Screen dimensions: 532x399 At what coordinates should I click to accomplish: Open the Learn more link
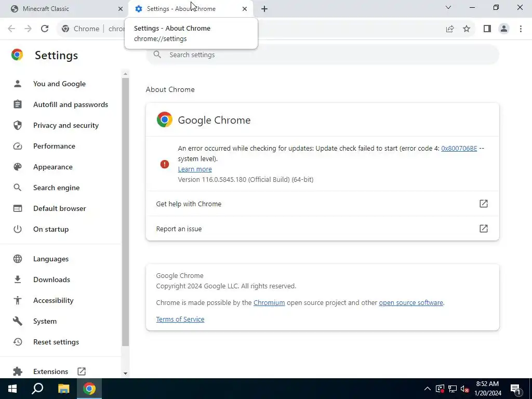(195, 169)
